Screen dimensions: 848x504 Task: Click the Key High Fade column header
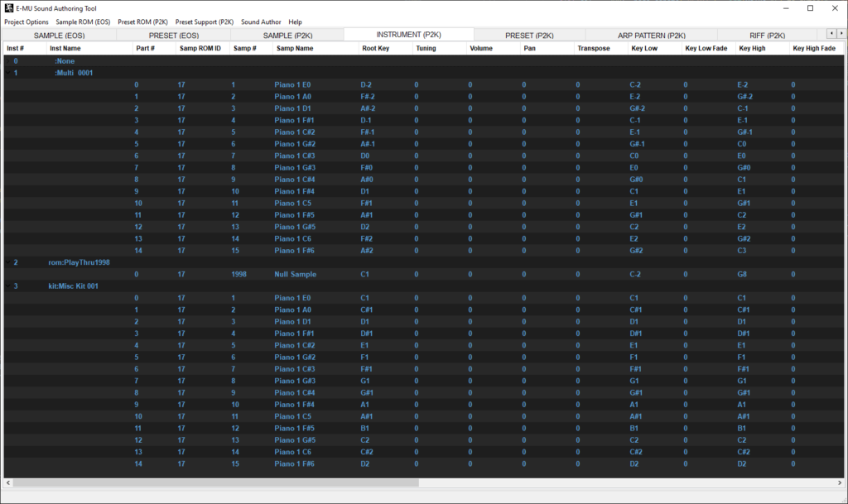(817, 48)
